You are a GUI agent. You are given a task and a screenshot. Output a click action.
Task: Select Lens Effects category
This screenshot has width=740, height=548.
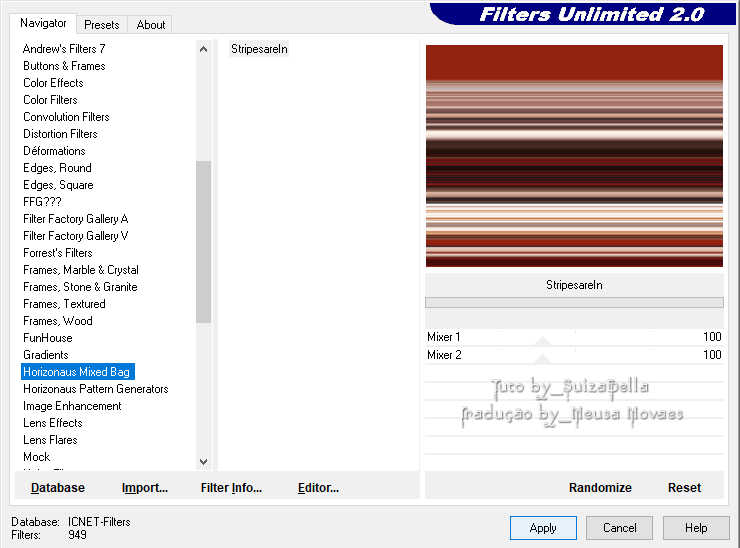53,422
